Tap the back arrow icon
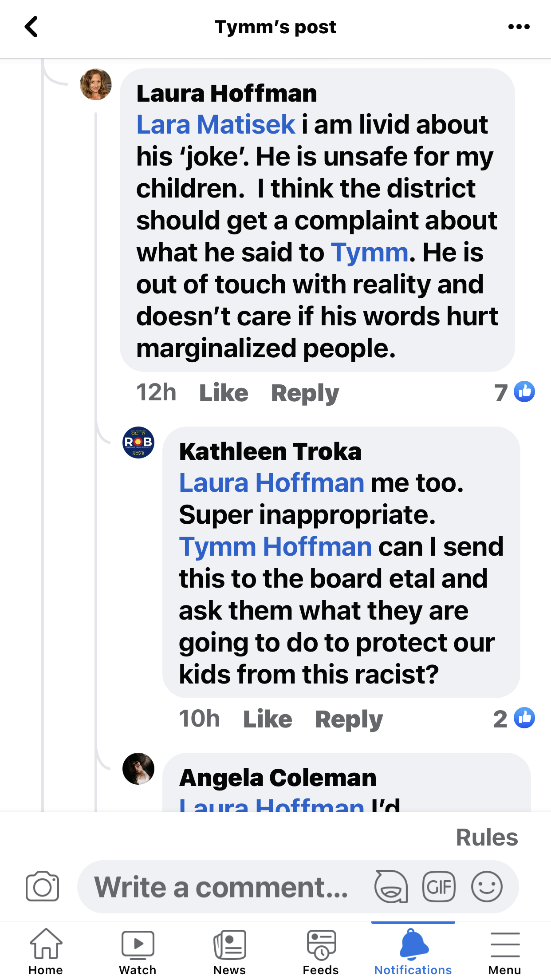 31,27
